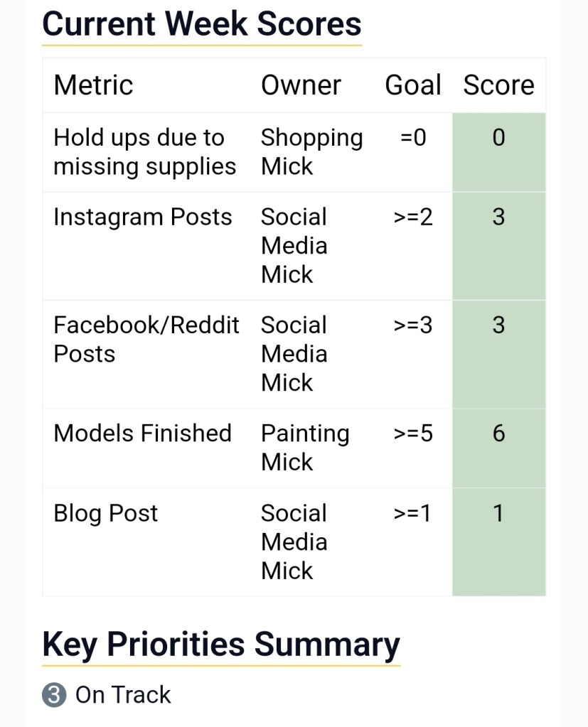This screenshot has width=588, height=727.
Task: Click the green score cell showing 6
Action: click(498, 448)
